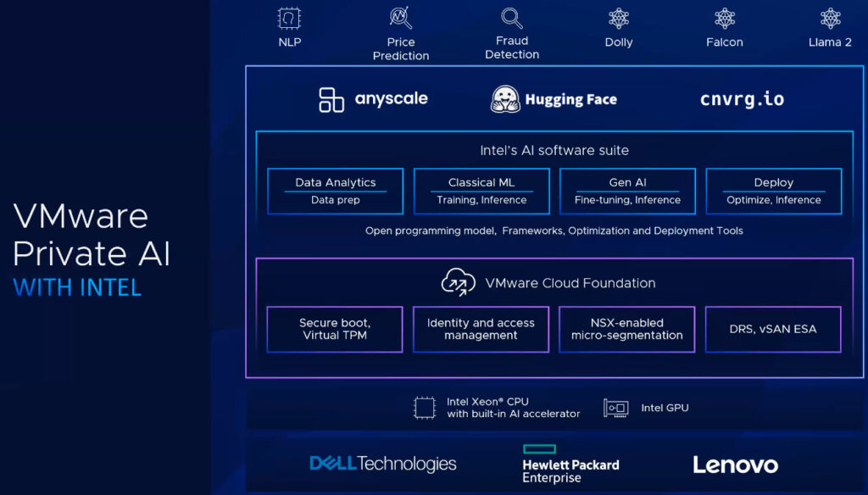868x495 pixels.
Task: Open the Fraud Detection magnifier icon
Action: (510, 19)
